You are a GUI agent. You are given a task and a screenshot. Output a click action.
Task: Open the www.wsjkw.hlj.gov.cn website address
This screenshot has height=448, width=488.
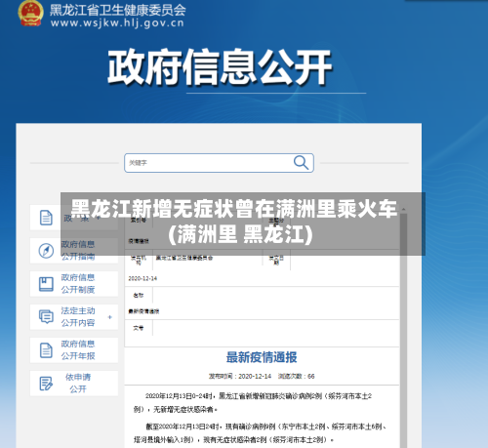[x=117, y=23]
